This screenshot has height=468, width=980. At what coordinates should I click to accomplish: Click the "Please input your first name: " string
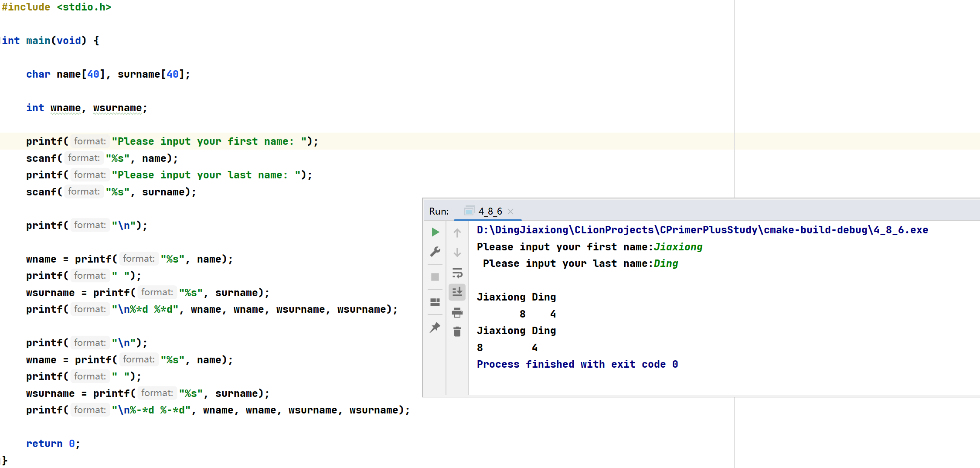click(209, 141)
